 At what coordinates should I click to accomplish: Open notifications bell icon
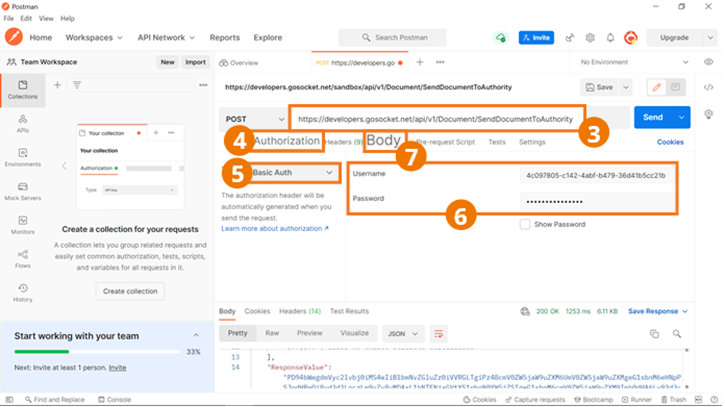click(x=610, y=37)
